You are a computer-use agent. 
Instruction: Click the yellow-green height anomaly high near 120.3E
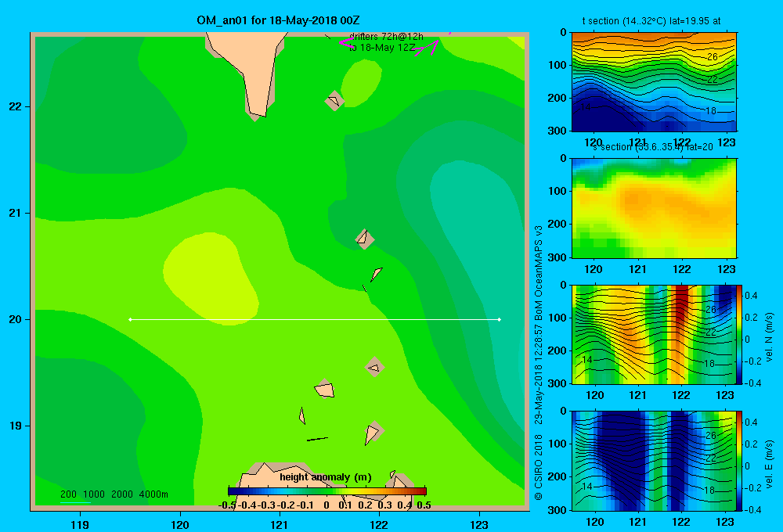(210, 279)
